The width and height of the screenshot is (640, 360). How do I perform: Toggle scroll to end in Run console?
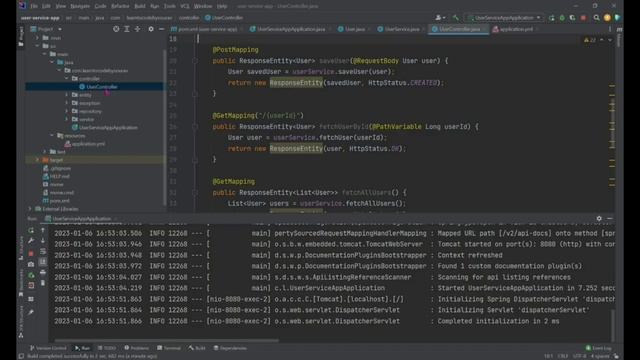click(43, 262)
